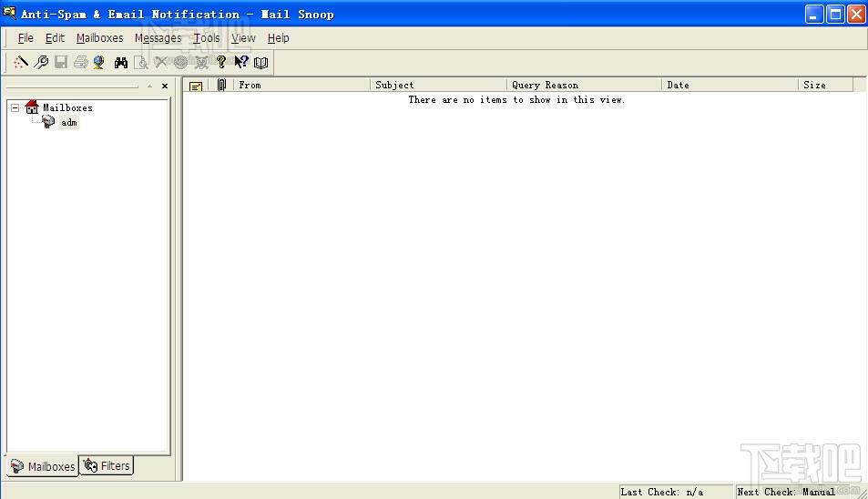Click the app icon in title bar
This screenshot has width=868, height=499.
(x=9, y=13)
